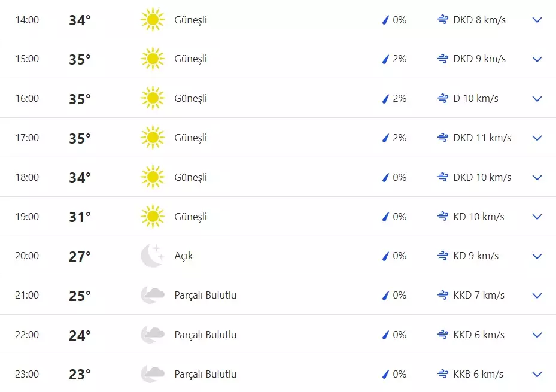
Task: Click the sun icon for 16:00
Action: [x=153, y=98]
